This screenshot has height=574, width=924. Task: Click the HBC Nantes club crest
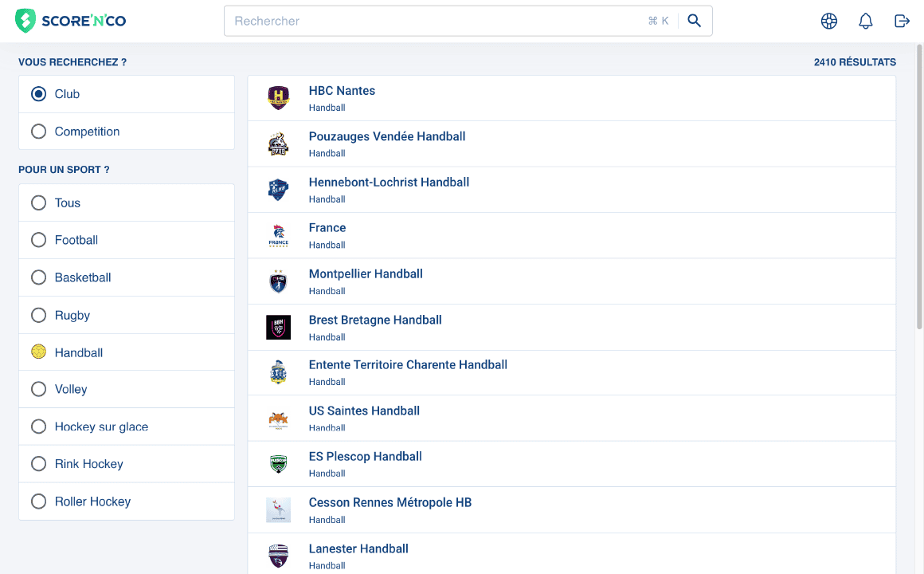278,96
